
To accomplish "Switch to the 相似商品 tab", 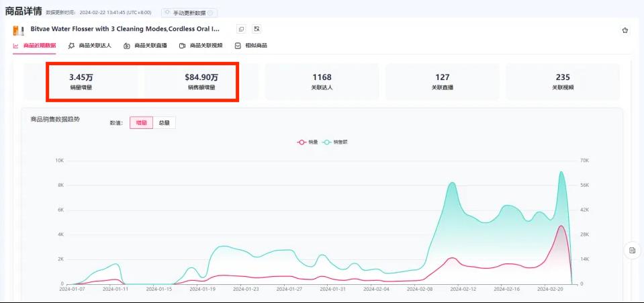I will pyautogui.click(x=255, y=46).
